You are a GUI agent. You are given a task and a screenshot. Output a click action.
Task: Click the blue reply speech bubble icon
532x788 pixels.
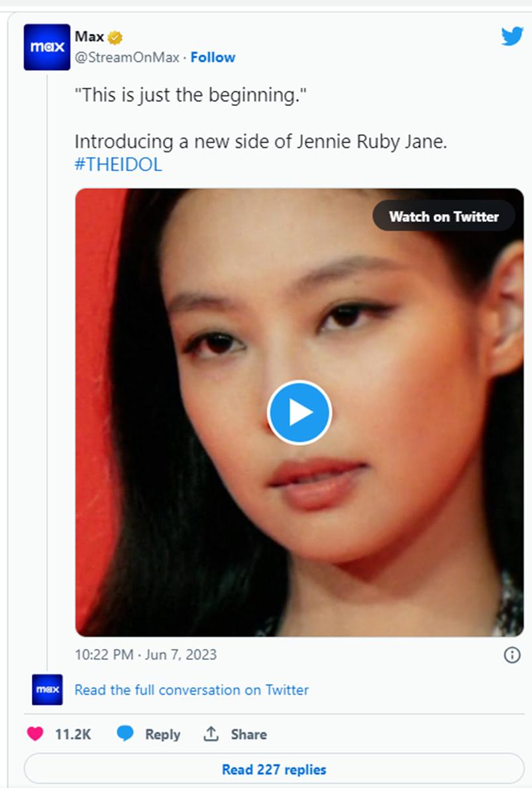(x=125, y=734)
